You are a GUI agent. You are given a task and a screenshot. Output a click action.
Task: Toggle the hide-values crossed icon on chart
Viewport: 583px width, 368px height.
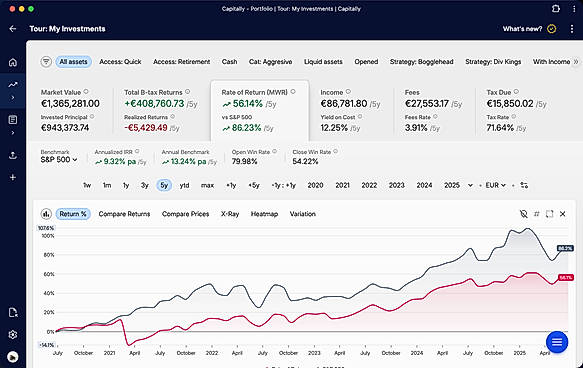524,214
